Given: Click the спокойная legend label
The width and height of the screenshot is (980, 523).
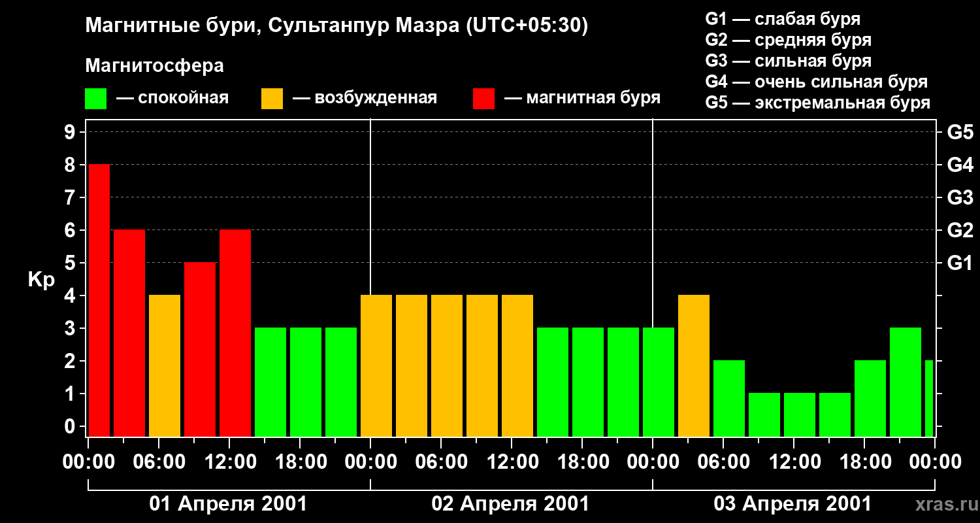Looking at the screenshot, I should point(184,99).
